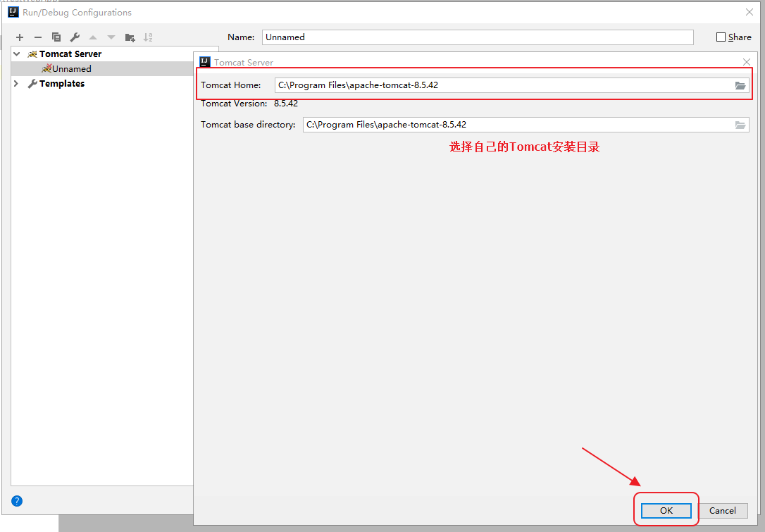Copy the selected configuration
This screenshot has height=532, width=765.
point(56,37)
